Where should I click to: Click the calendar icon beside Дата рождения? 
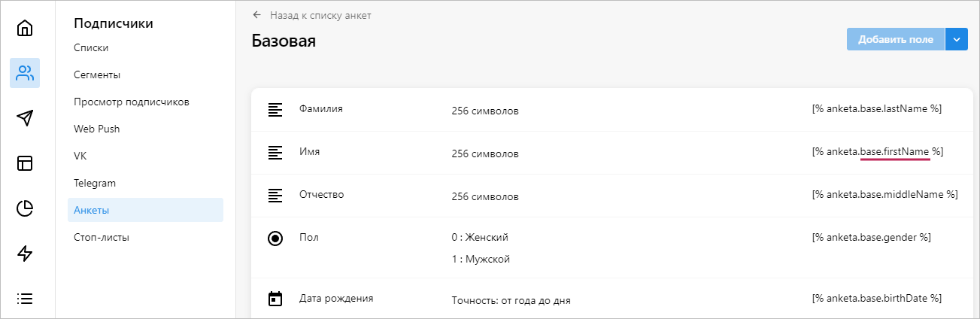(x=275, y=299)
